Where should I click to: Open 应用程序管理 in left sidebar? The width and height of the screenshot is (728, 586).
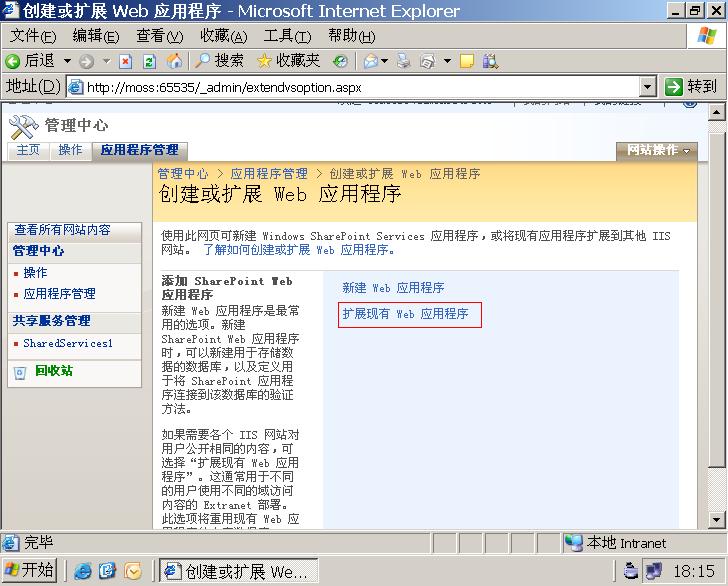[60, 294]
